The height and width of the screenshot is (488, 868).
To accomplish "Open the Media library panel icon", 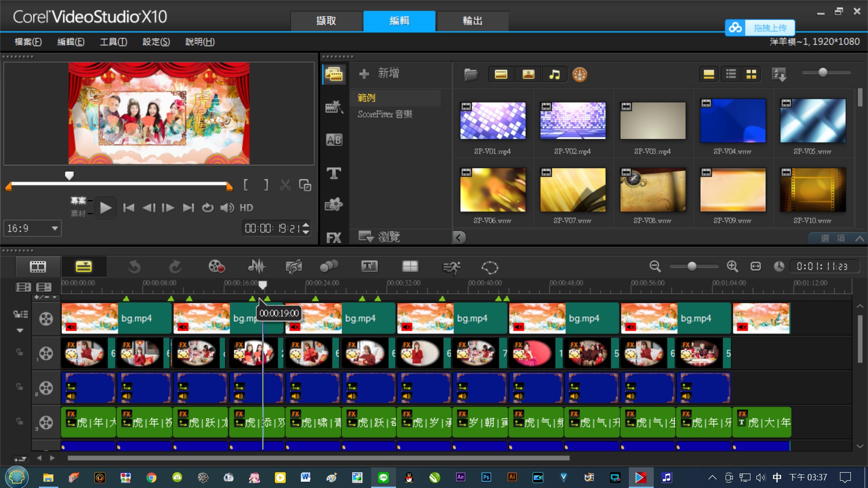I will [334, 74].
